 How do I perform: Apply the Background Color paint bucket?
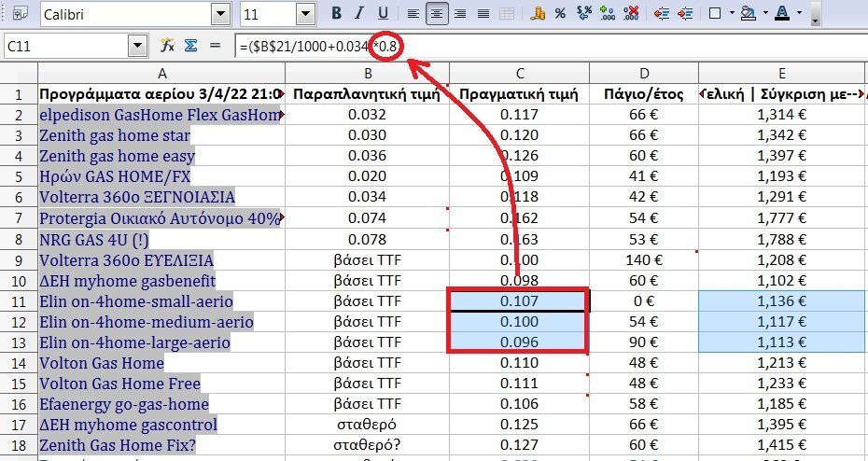click(x=749, y=14)
